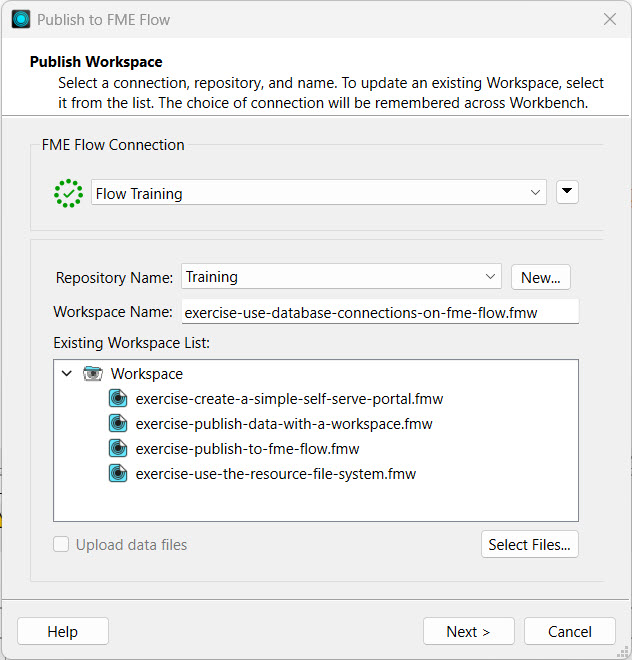Select exercise-publish-to-fme-flow.fmw from the list
This screenshot has width=632, height=660.
pyautogui.click(x=247, y=449)
